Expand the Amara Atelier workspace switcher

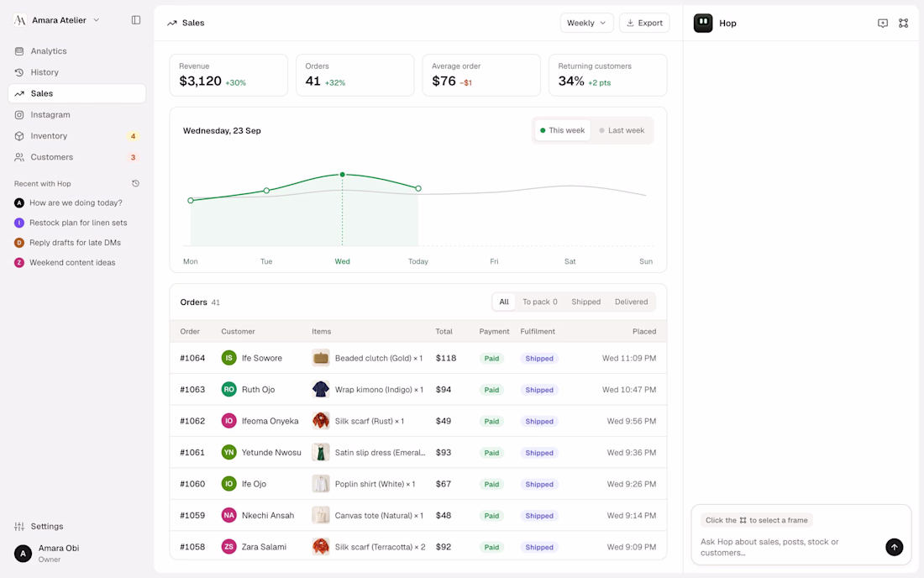coord(56,20)
